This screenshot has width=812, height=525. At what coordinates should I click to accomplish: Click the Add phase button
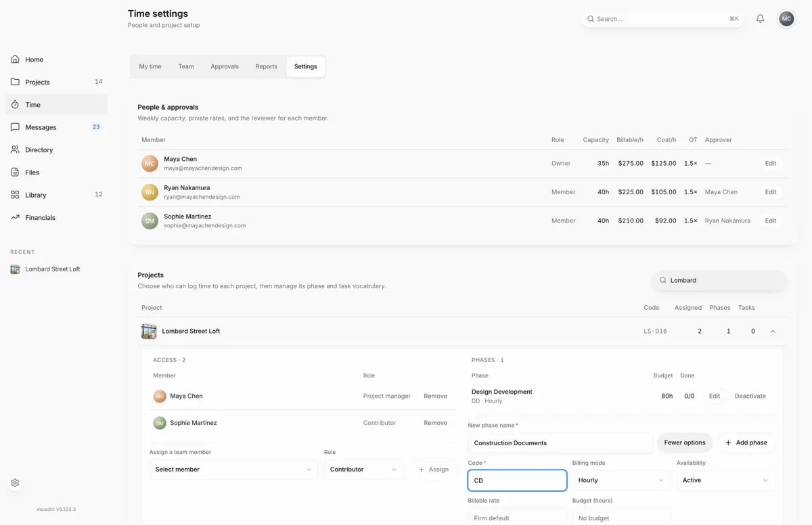[x=746, y=443]
